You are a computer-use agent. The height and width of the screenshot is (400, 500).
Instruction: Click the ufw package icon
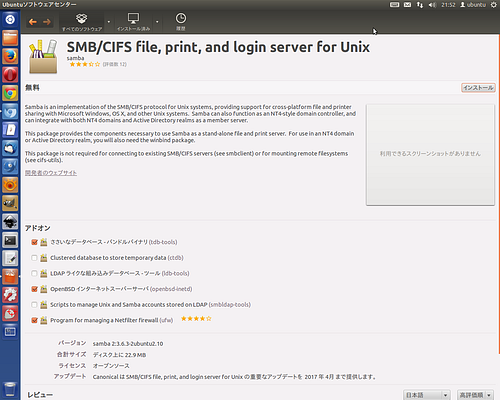pos(44,320)
